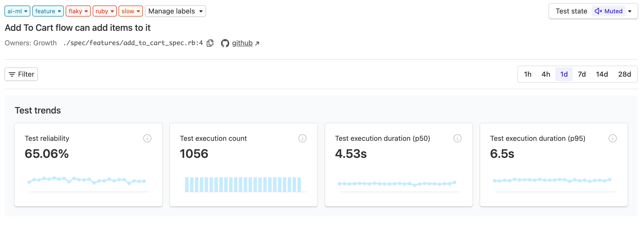Click the GitHub icon beside the link
This screenshot has width=644, height=226.
click(x=225, y=43)
